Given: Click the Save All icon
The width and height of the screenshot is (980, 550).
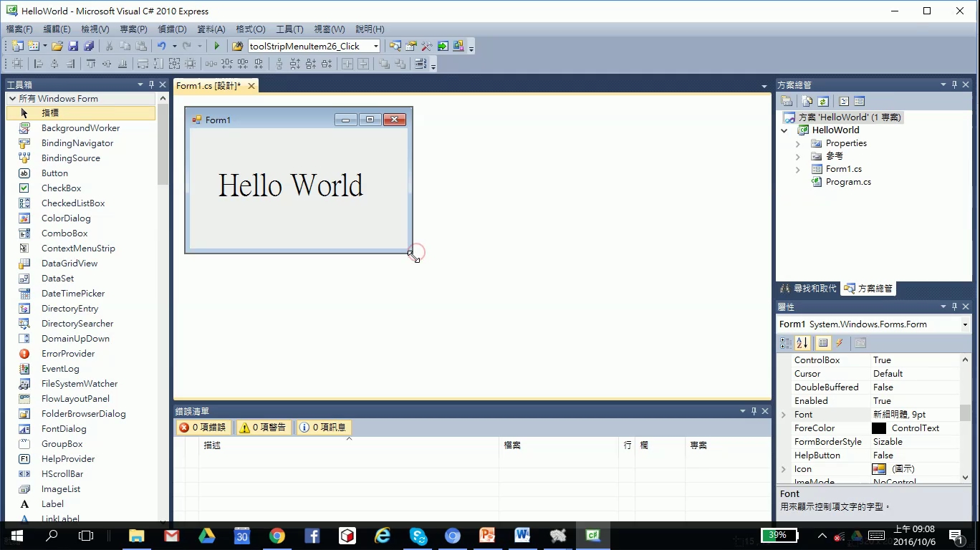Looking at the screenshot, I should pos(89,46).
